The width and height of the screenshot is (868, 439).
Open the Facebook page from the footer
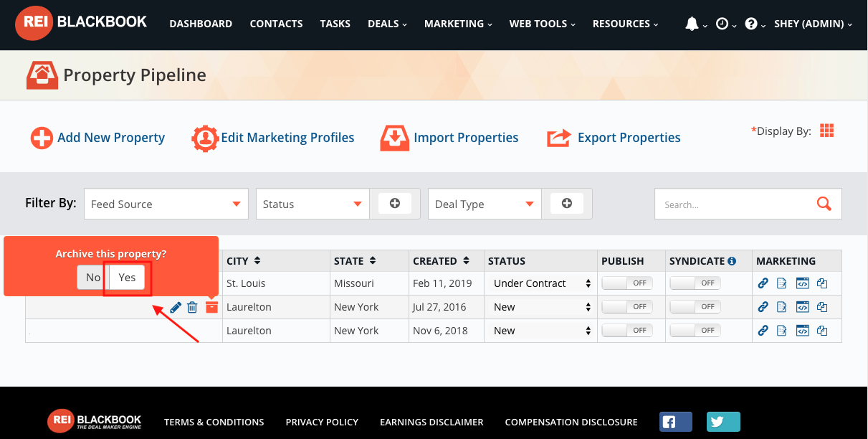tap(675, 422)
